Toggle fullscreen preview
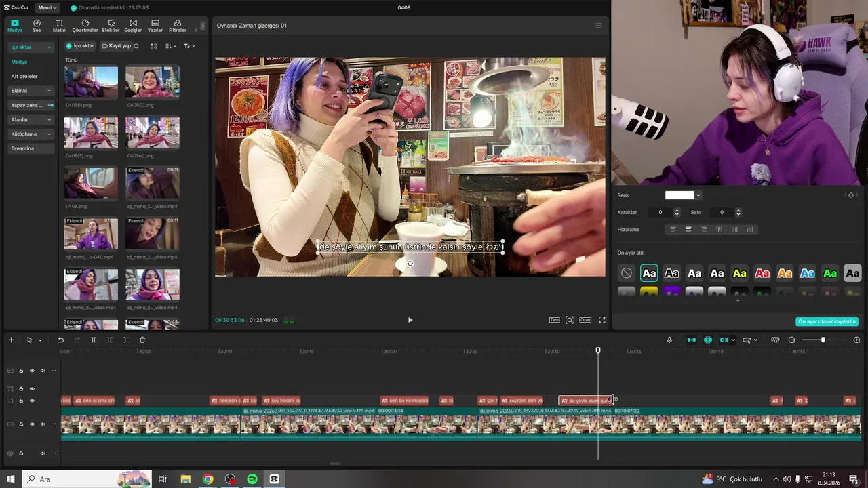 [x=601, y=320]
